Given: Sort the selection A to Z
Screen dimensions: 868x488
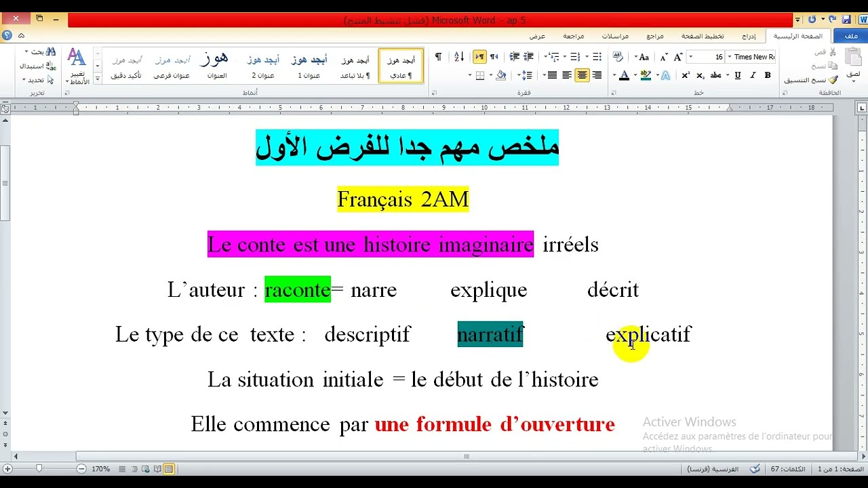Looking at the screenshot, I should pyautogui.click(x=458, y=57).
